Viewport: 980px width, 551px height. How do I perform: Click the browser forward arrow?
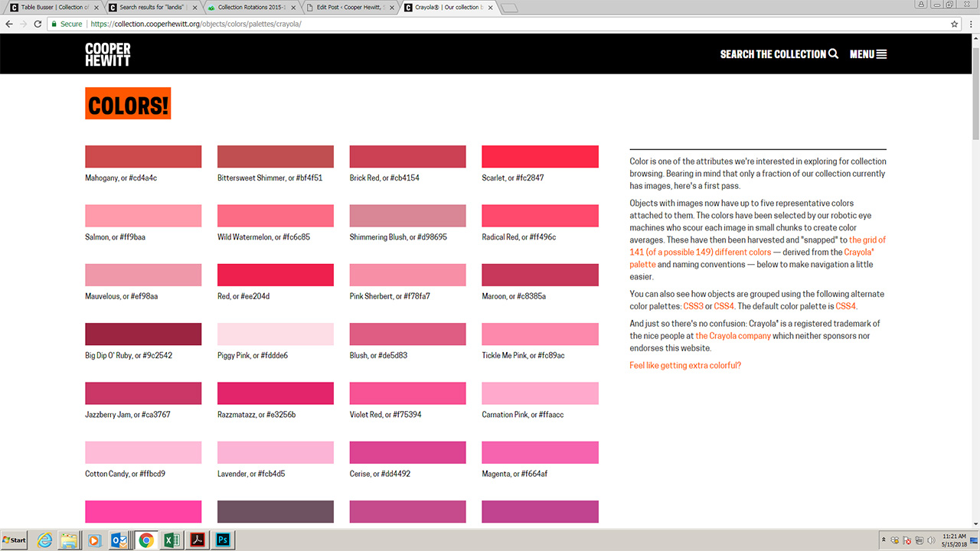(x=23, y=24)
